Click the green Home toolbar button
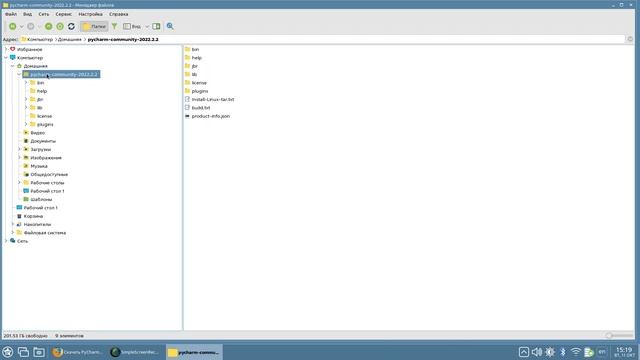Image resolution: width=640 pixels, height=360 pixels. click(x=60, y=26)
